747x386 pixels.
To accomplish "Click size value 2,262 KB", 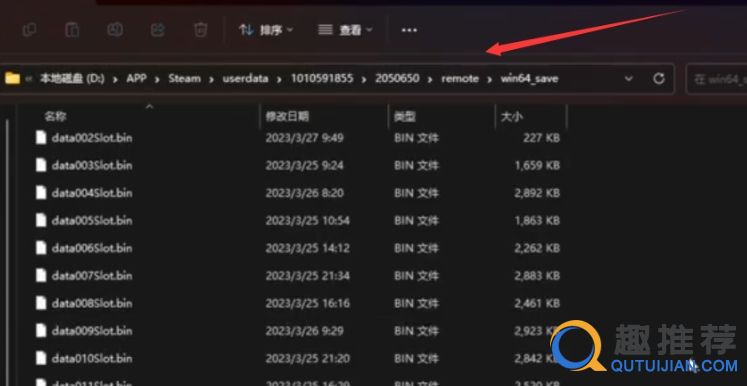I will click(x=537, y=248).
